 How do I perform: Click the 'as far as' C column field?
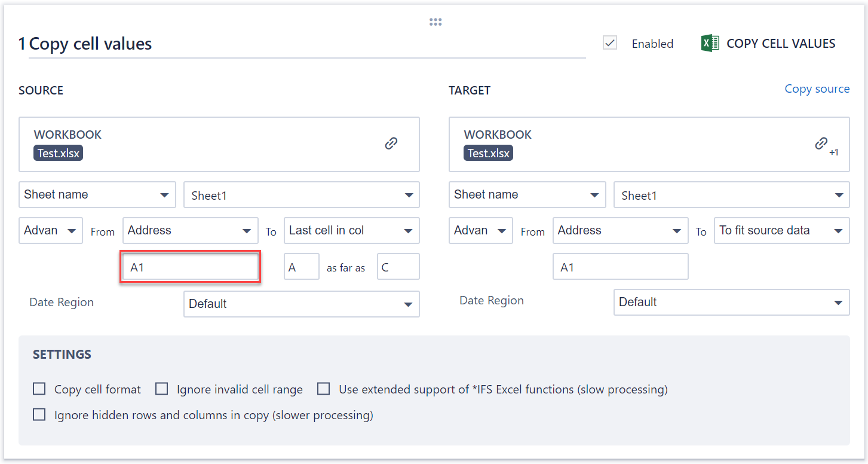pyautogui.click(x=398, y=267)
